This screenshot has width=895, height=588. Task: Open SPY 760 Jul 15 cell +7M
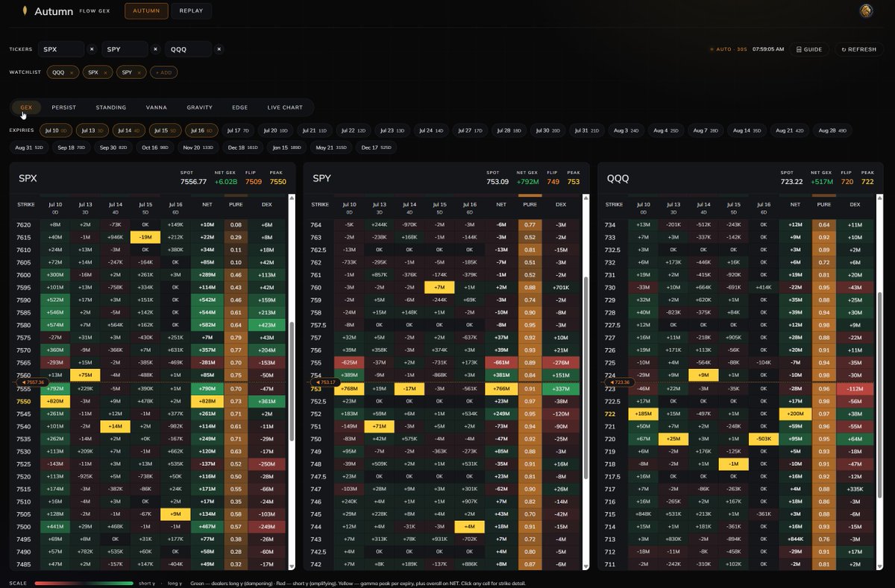click(439, 288)
